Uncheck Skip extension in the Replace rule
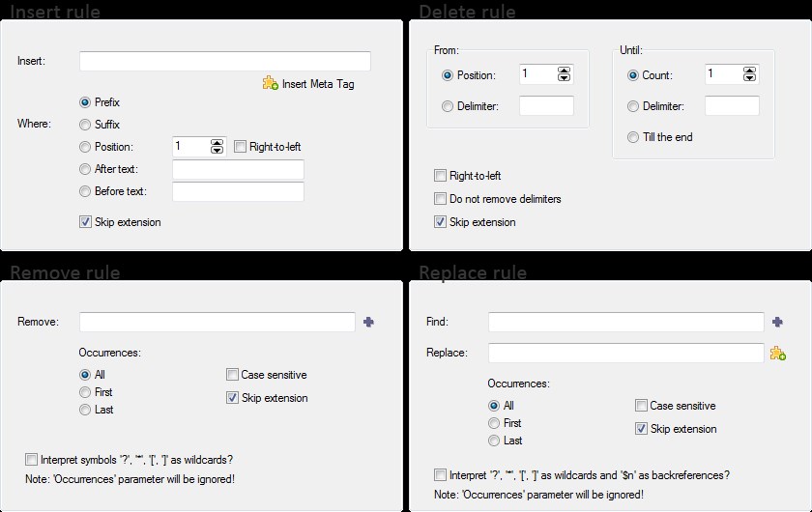Viewport: 812px width, 512px height. 641,429
